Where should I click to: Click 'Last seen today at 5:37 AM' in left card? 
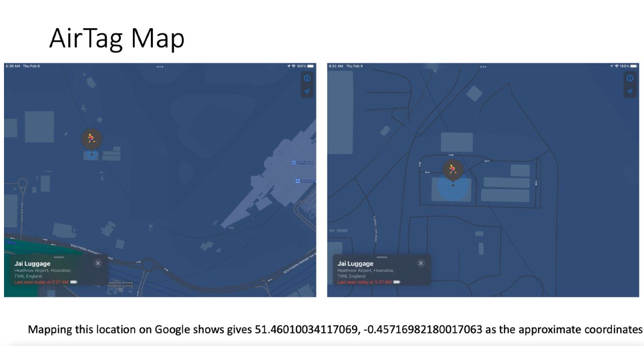click(x=41, y=282)
